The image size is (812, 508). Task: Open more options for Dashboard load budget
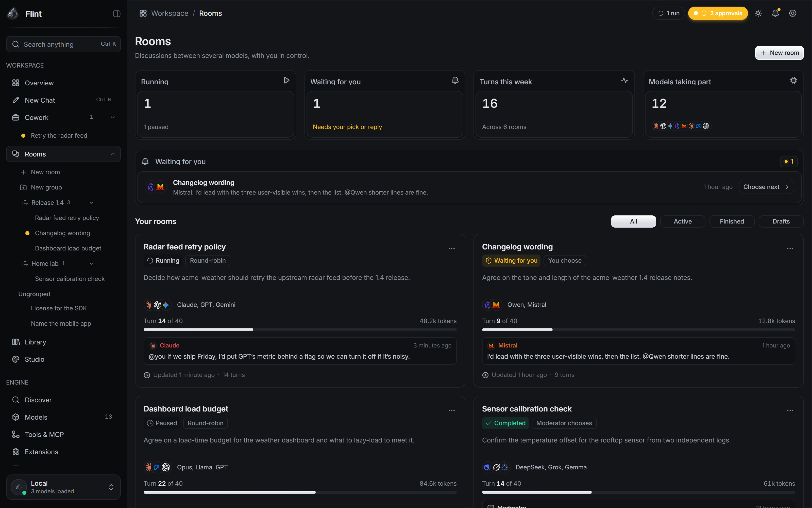(452, 410)
